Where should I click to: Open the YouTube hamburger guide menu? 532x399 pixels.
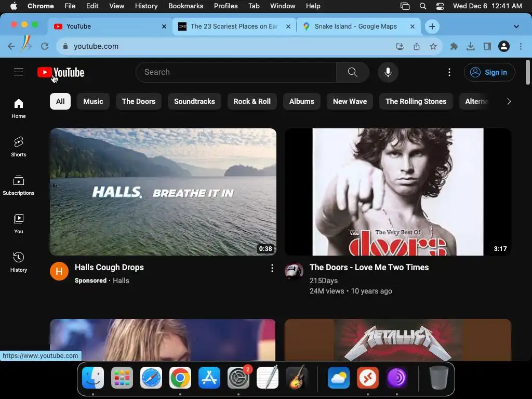tap(19, 72)
